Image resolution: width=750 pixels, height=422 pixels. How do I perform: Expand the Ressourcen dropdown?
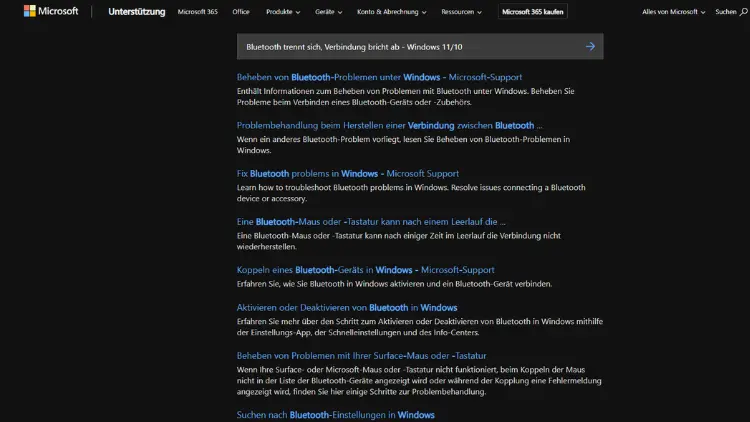(x=462, y=11)
